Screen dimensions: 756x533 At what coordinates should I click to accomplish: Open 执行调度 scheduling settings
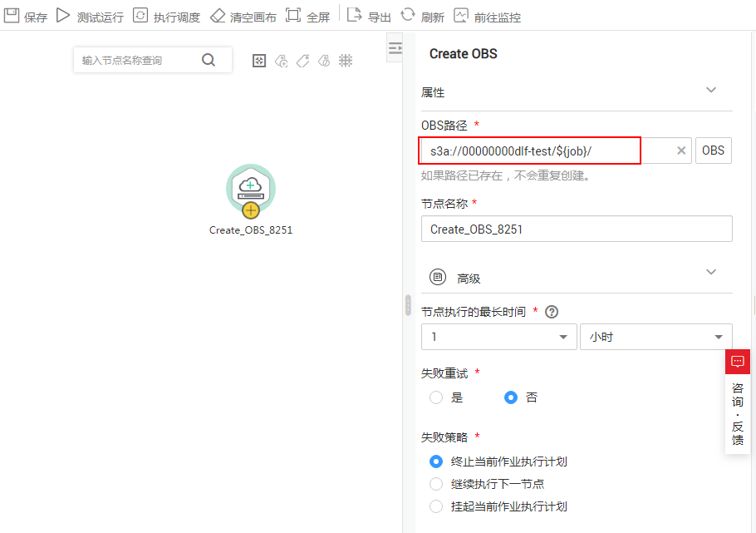point(166,17)
